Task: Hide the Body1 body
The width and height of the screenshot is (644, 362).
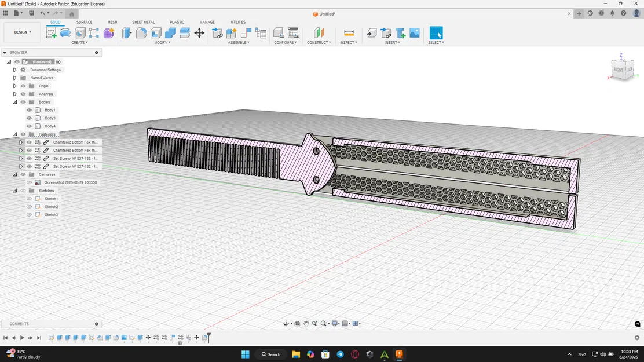Action: click(29, 109)
